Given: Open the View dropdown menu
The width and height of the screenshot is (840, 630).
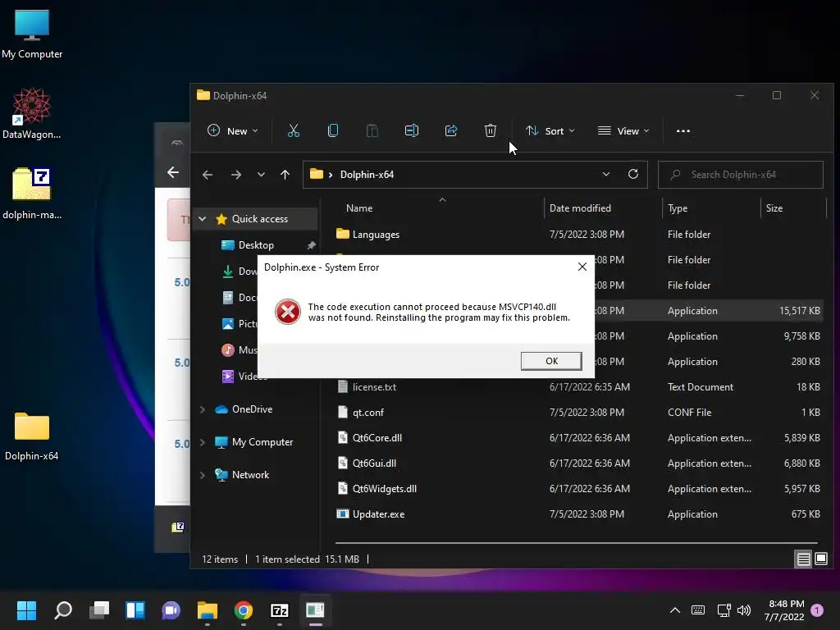Looking at the screenshot, I should (623, 131).
